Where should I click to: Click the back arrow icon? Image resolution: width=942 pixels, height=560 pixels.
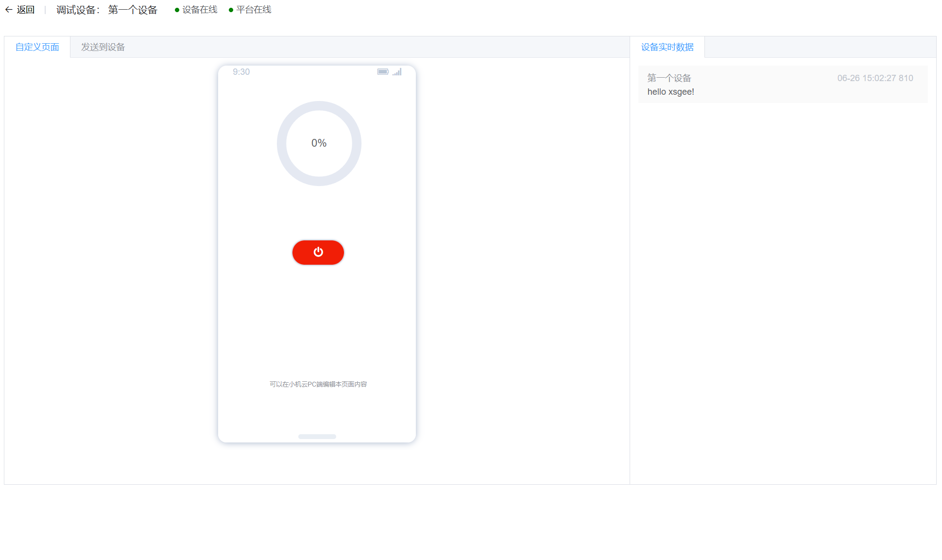pyautogui.click(x=9, y=10)
